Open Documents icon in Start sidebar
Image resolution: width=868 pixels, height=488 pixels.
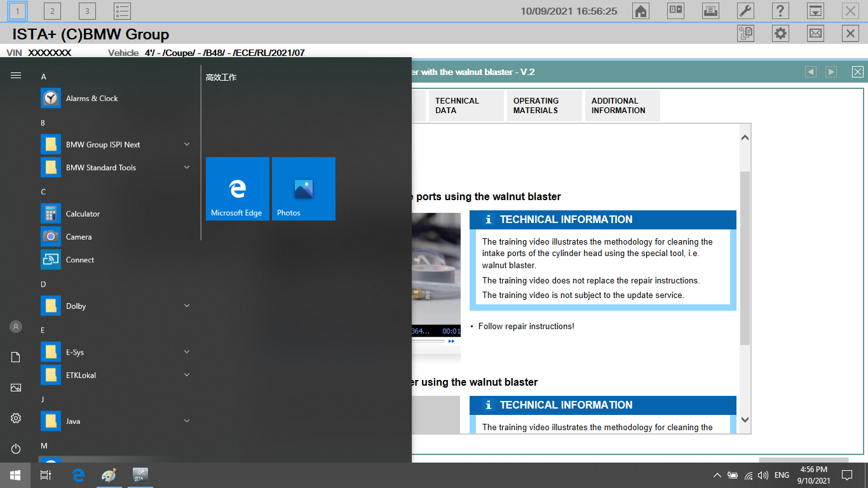pyautogui.click(x=16, y=357)
